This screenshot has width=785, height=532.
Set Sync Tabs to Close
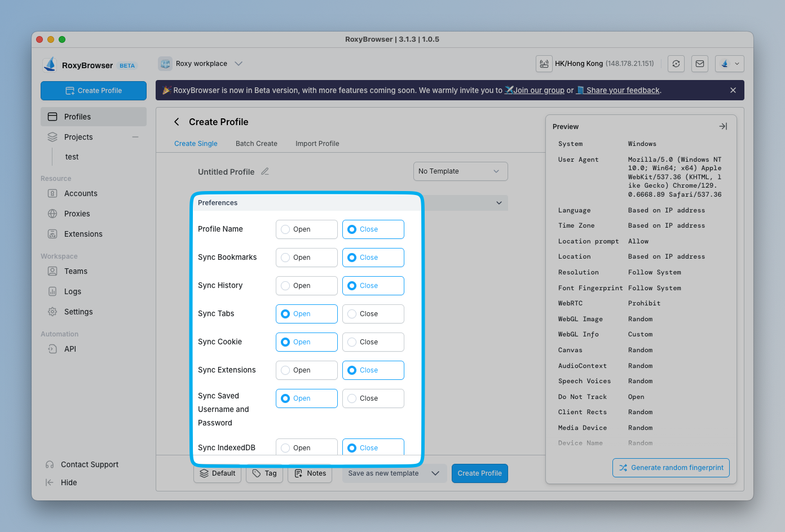click(373, 314)
